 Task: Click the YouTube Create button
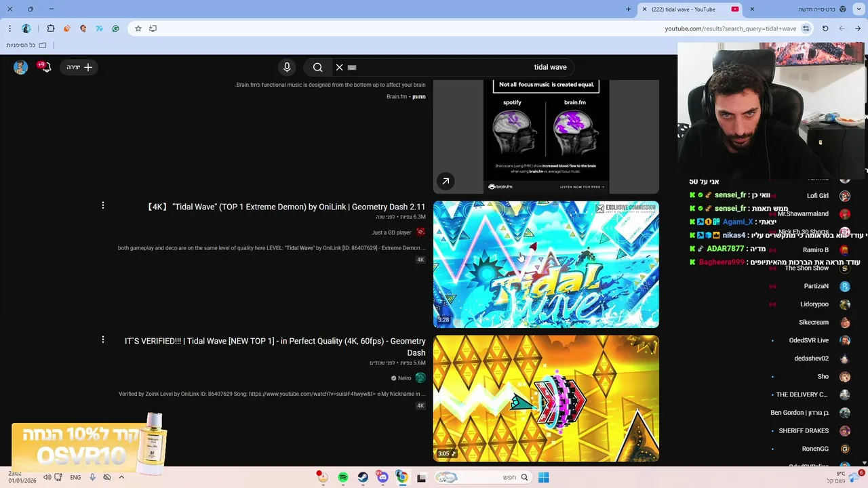79,67
